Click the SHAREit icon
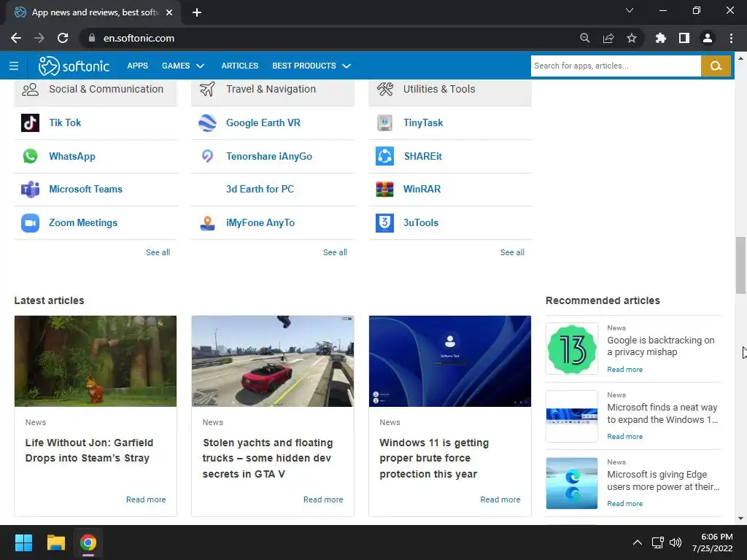The width and height of the screenshot is (747, 560). (x=384, y=156)
